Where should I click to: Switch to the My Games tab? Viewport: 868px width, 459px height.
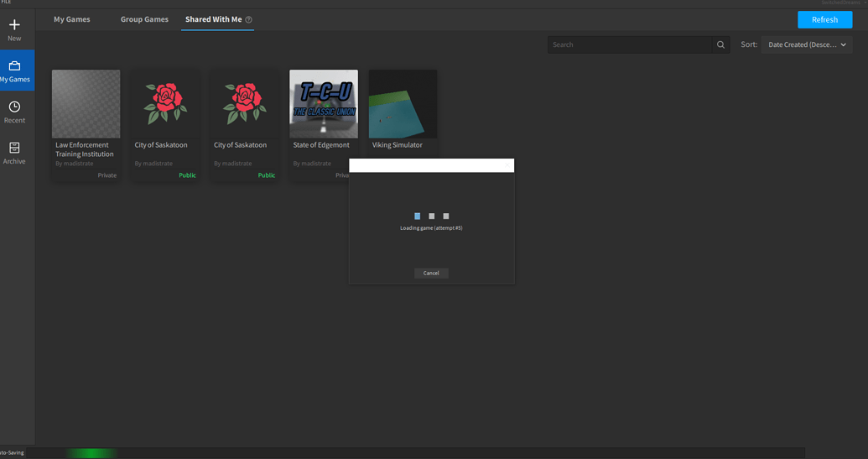pos(72,19)
